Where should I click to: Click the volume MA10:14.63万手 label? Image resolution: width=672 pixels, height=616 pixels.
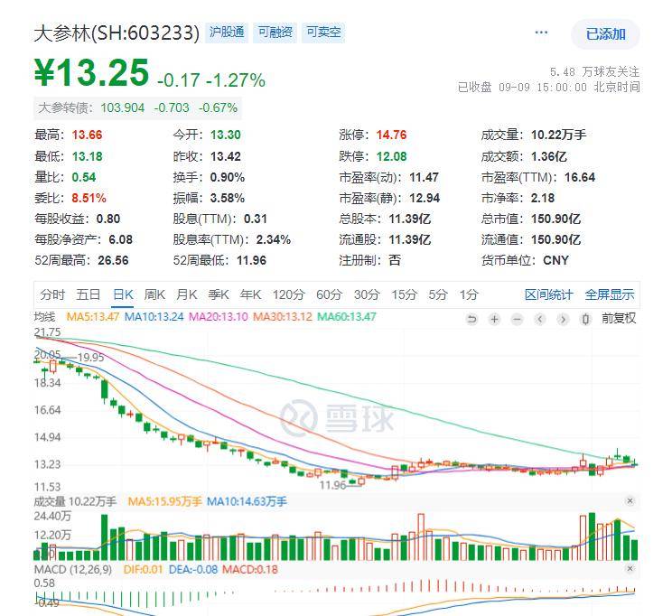coord(247,501)
